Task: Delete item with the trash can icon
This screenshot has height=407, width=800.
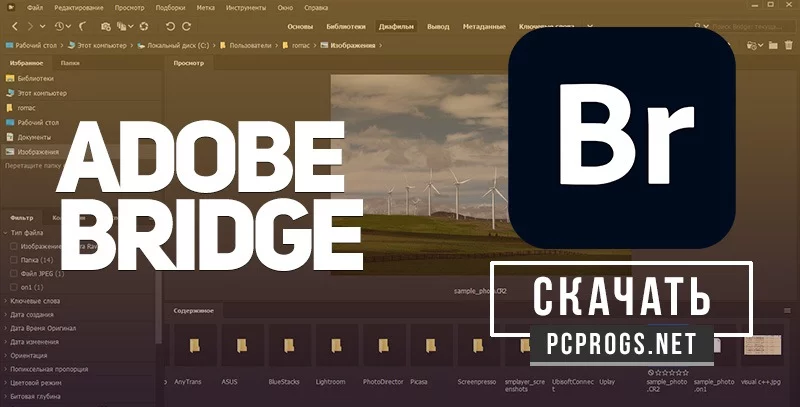Action: pos(789,45)
